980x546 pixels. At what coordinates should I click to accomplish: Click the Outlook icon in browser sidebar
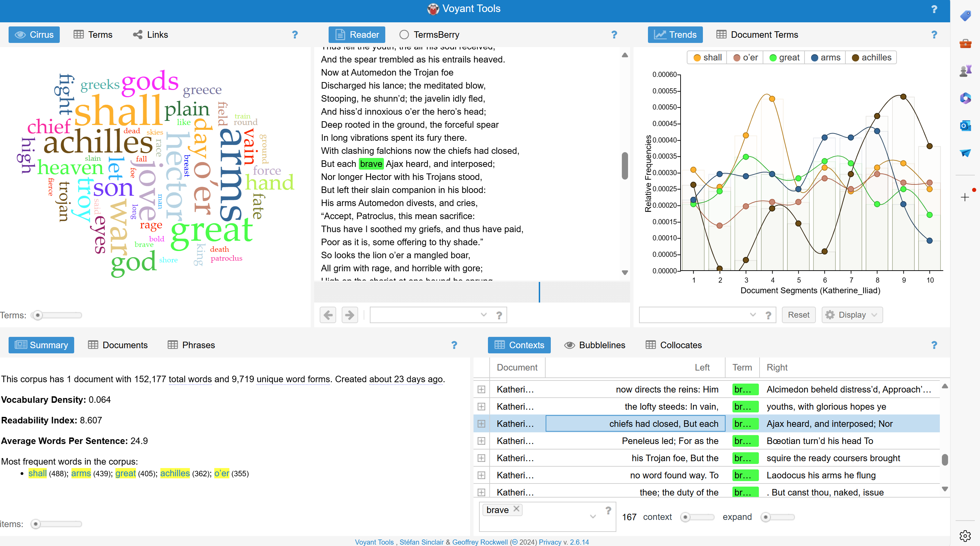tap(965, 126)
